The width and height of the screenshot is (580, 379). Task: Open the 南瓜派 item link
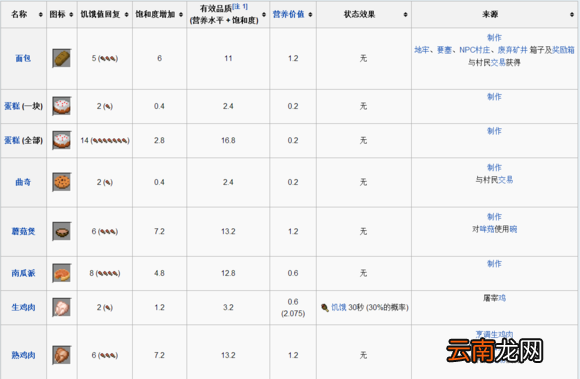coord(23,273)
